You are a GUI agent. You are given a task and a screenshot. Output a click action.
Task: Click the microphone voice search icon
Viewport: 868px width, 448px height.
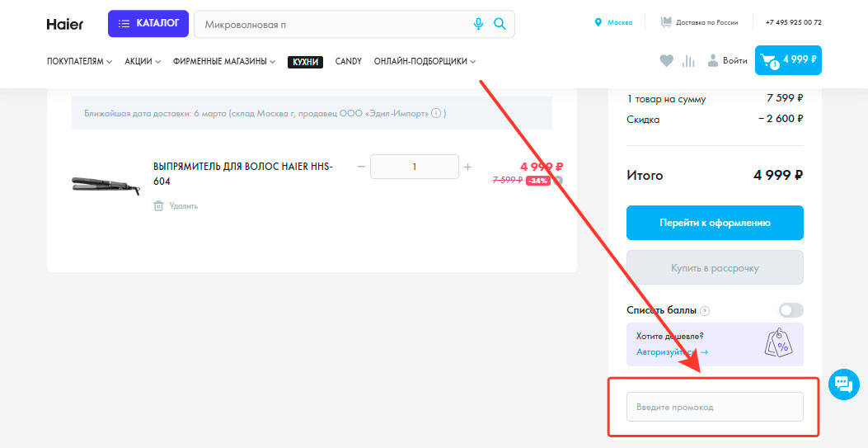[x=478, y=24]
